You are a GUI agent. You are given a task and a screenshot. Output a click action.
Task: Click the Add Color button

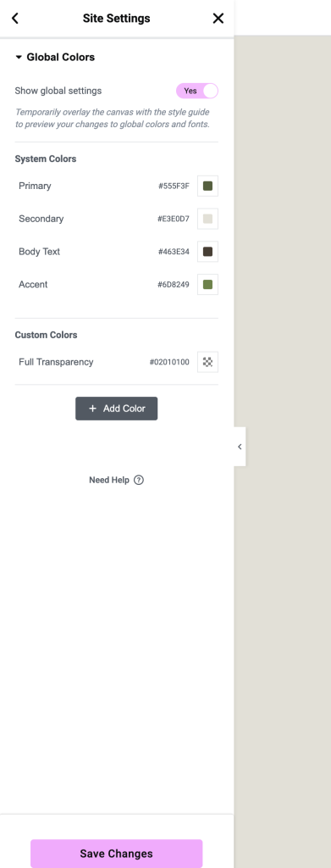(x=117, y=409)
